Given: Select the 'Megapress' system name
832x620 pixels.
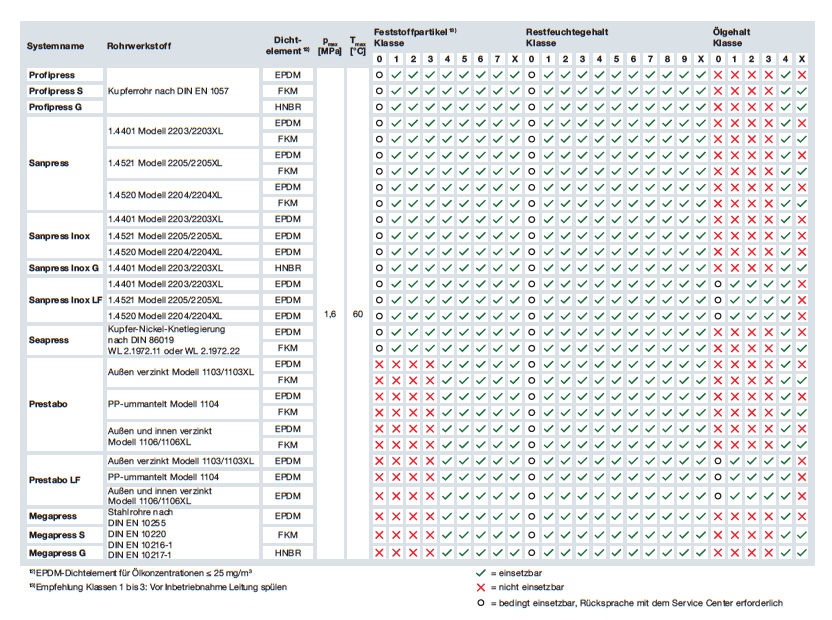Looking at the screenshot, I should click(x=53, y=516).
